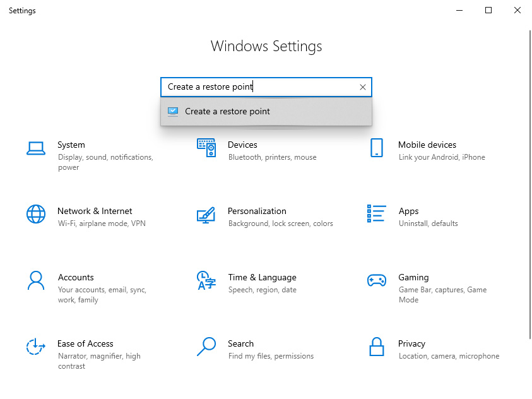Open the Accounts heading

(76, 278)
